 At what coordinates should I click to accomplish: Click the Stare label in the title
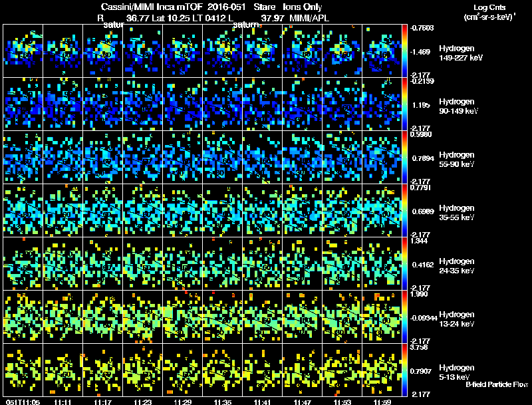tap(264, 7)
